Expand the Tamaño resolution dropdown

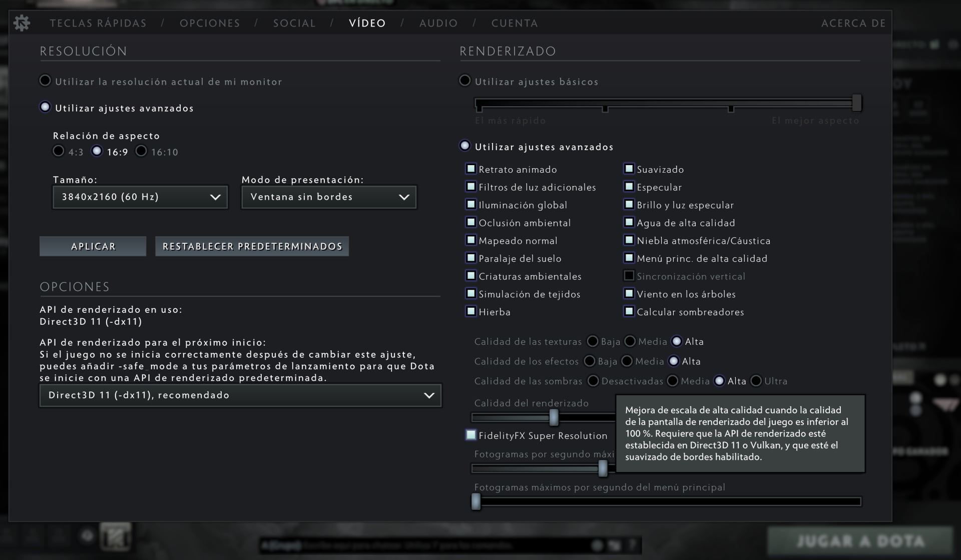coord(140,197)
